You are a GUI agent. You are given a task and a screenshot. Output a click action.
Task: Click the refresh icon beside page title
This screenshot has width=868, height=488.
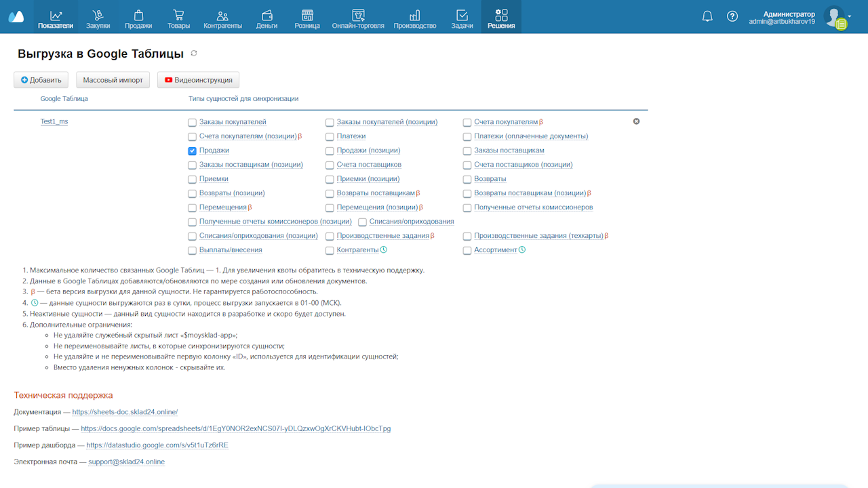[x=194, y=54]
